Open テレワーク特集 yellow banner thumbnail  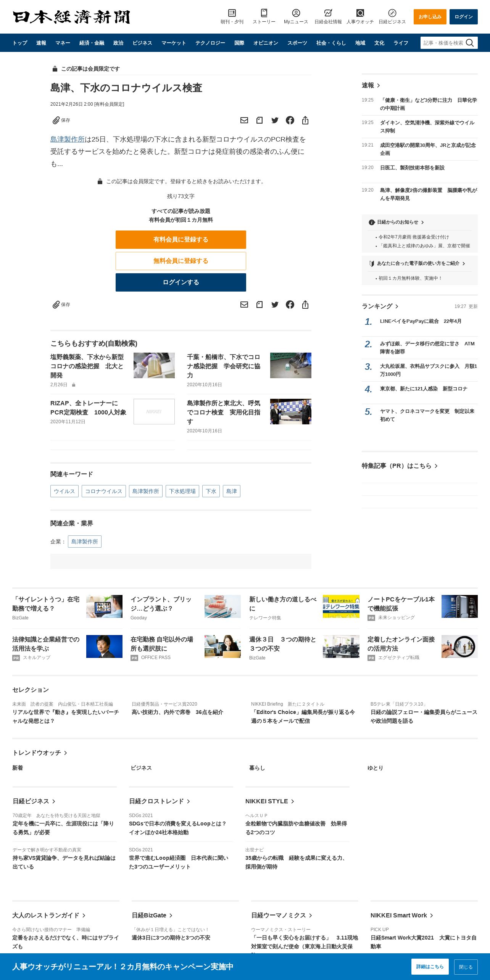coord(341,606)
